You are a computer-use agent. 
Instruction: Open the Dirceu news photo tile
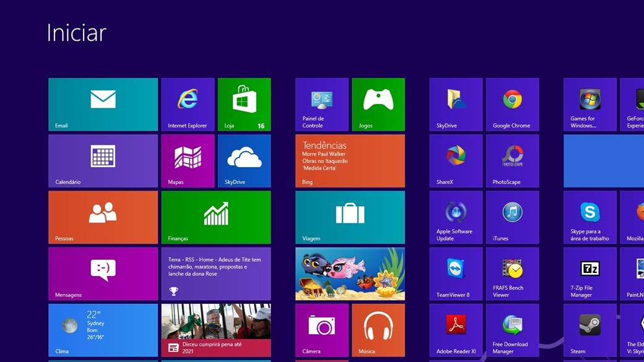tap(215, 330)
